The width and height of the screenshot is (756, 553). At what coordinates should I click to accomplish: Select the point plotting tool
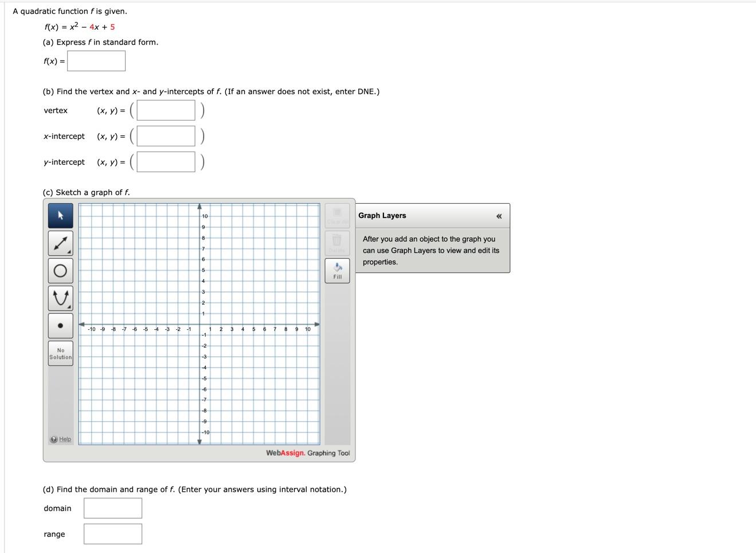coord(60,325)
